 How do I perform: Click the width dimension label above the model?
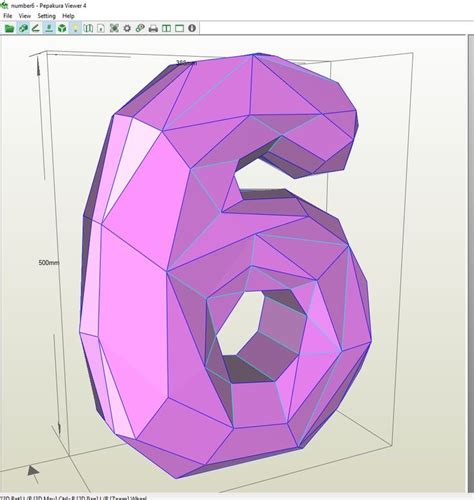coord(186,62)
